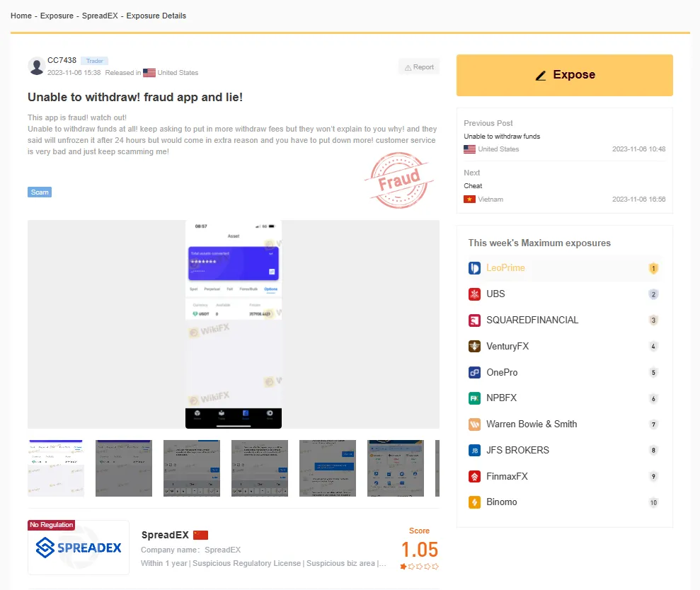Viewport: 700px width, 590px height.
Task: Open Warren Bowie & Smith link
Action: [532, 424]
